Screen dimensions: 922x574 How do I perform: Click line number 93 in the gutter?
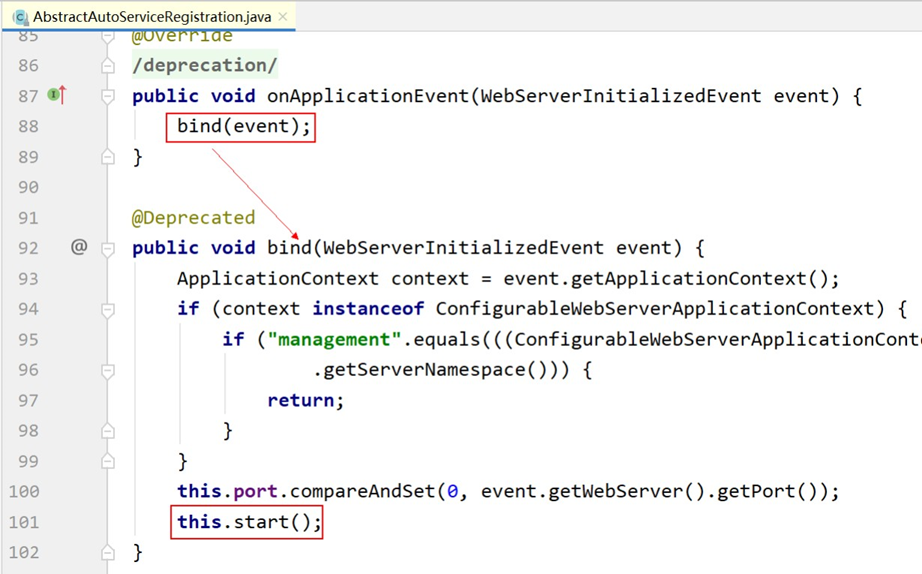pos(28,279)
